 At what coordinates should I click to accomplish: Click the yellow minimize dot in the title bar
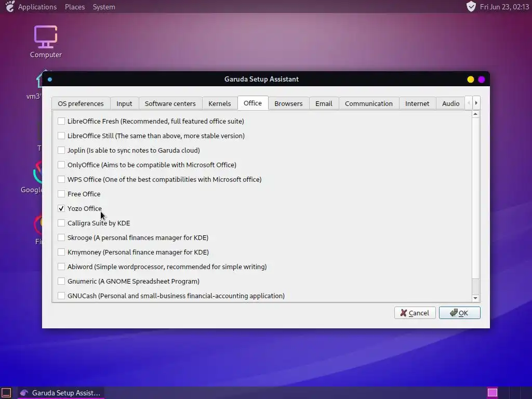[471, 79]
